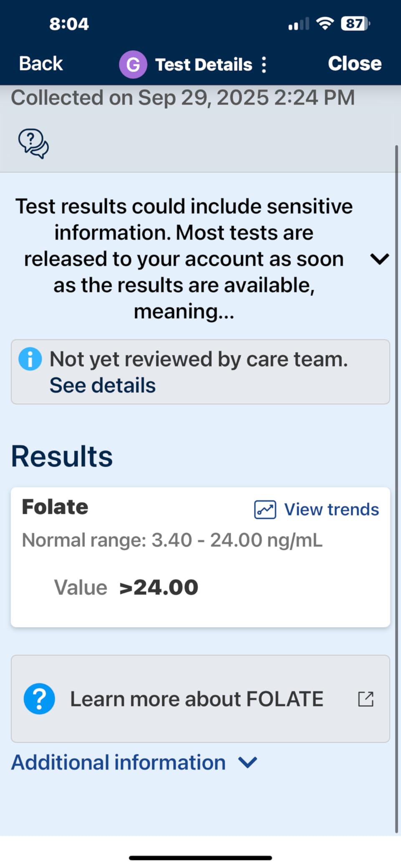Tap the purple G profile avatar
The width and height of the screenshot is (401, 868).
pyautogui.click(x=133, y=65)
